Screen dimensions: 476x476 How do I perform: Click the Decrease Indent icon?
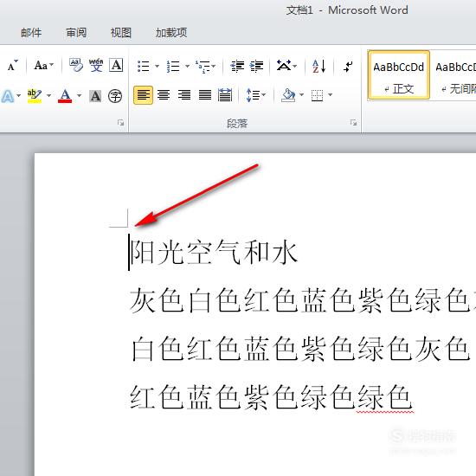tap(237, 66)
